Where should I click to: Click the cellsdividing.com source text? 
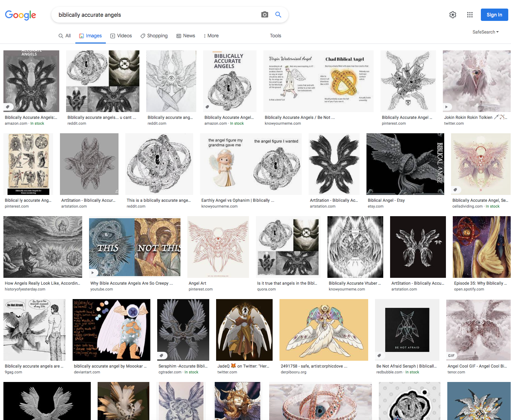coord(468,206)
